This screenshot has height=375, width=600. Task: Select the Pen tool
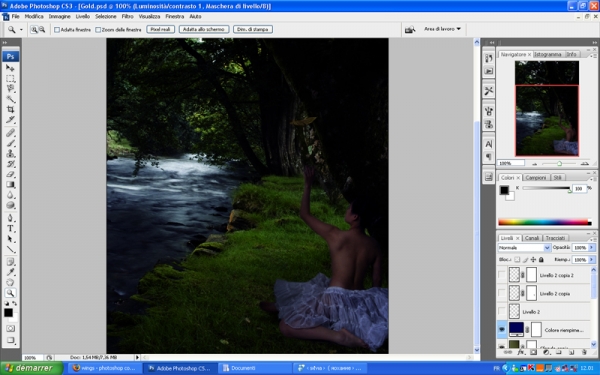pyautogui.click(x=10, y=218)
